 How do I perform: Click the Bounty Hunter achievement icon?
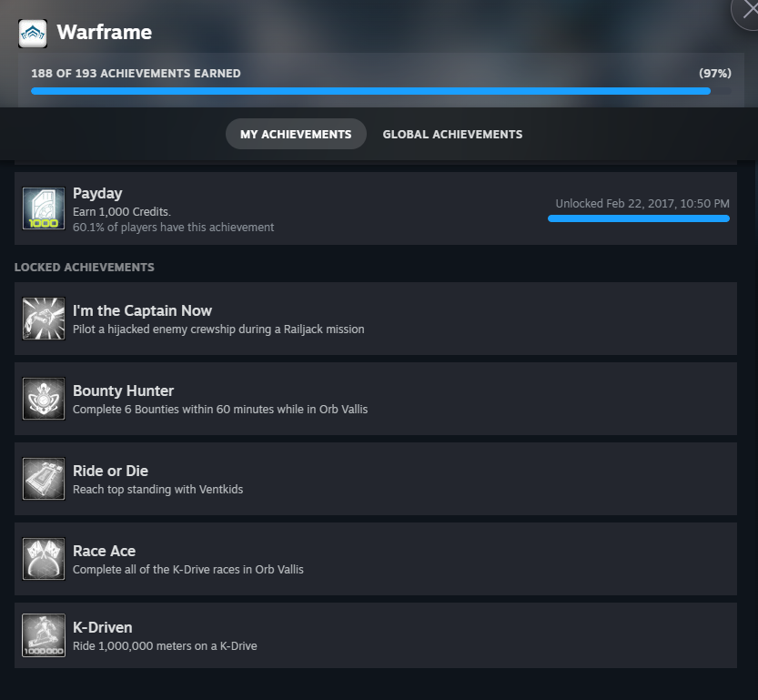[44, 399]
